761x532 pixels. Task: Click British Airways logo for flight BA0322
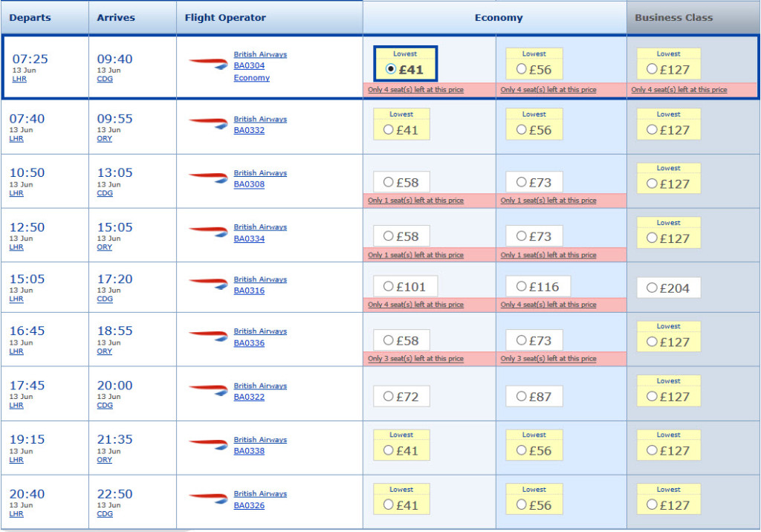pos(208,390)
